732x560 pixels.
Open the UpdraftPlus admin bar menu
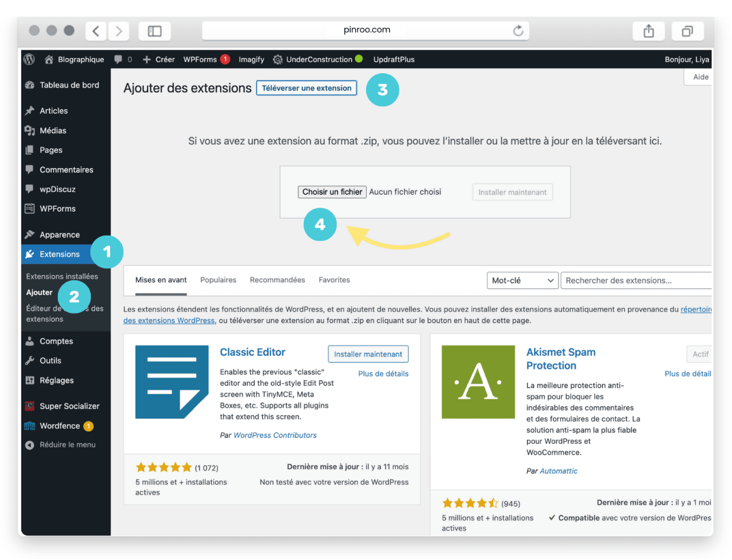click(x=394, y=59)
